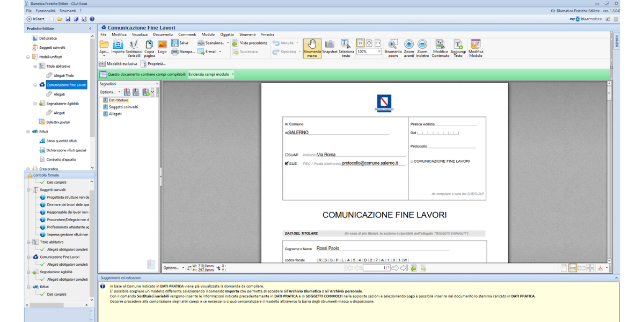Image resolution: width=644 pixels, height=322 pixels.
Task: Activate the Seleziona testo tool
Action: click(x=346, y=47)
